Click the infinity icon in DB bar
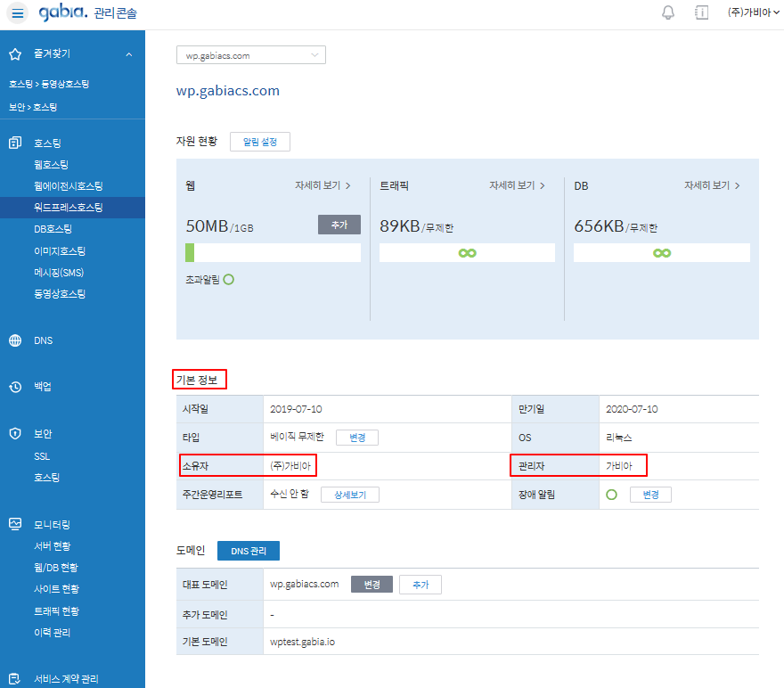The image size is (784, 688). click(x=661, y=253)
